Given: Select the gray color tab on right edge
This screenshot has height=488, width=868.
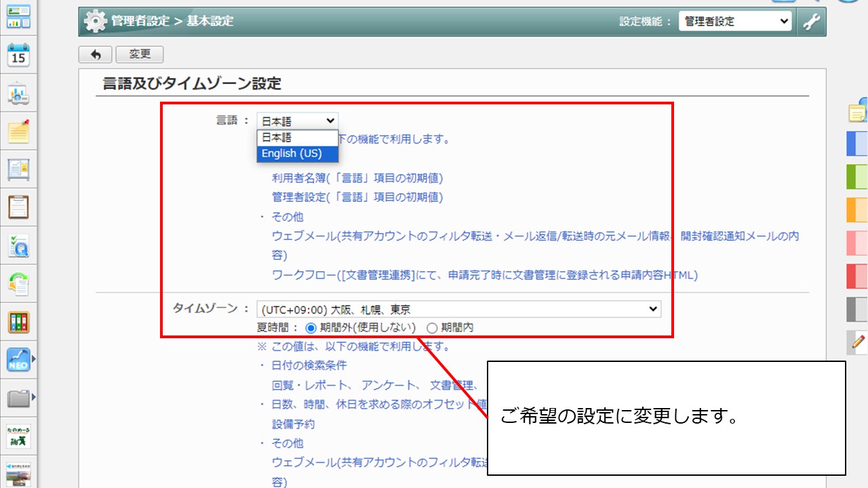Looking at the screenshot, I should [x=857, y=309].
